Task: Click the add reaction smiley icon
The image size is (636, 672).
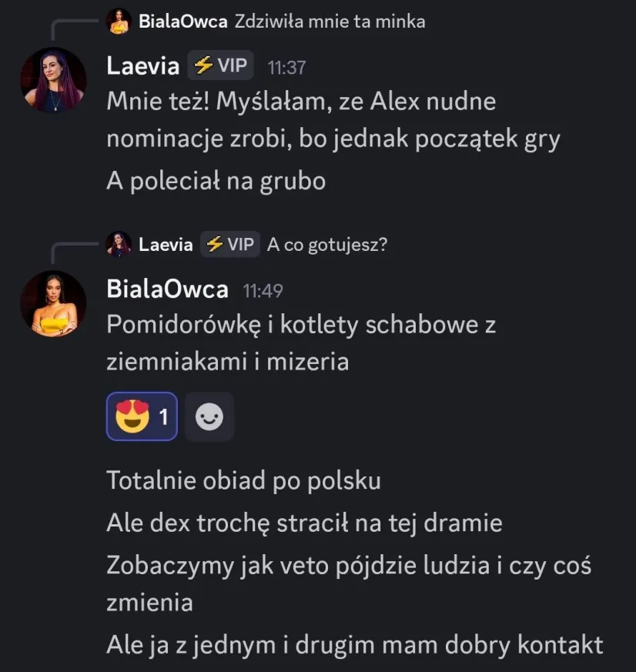Action: pyautogui.click(x=209, y=417)
